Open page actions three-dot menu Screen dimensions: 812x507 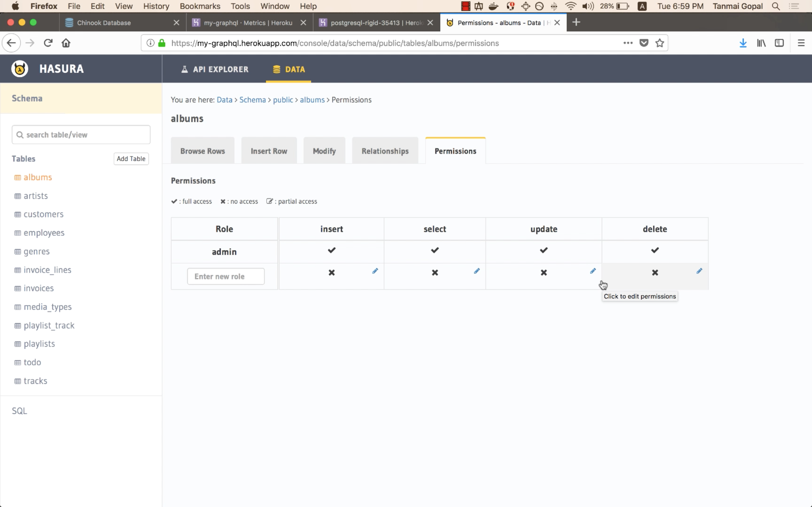(627, 43)
